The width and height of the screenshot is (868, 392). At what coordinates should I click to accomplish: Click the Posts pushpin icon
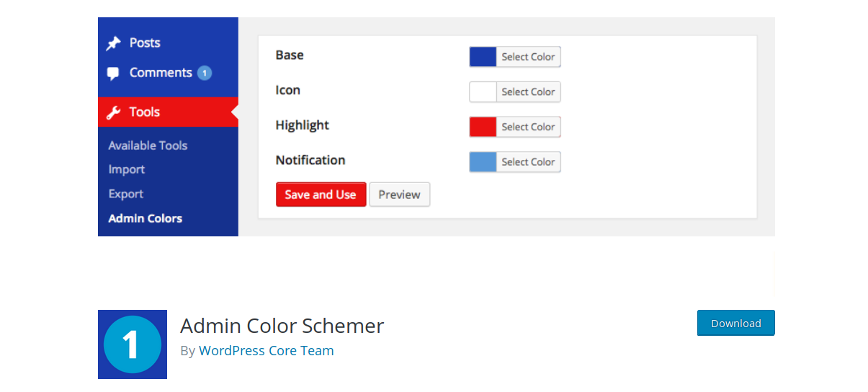113,43
